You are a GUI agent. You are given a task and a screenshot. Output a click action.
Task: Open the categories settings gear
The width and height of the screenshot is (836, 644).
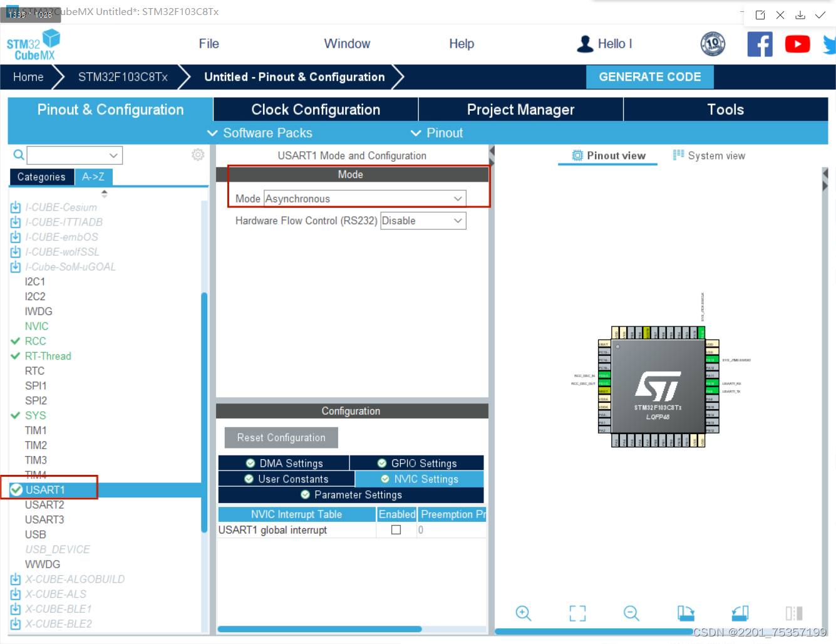pyautogui.click(x=198, y=155)
